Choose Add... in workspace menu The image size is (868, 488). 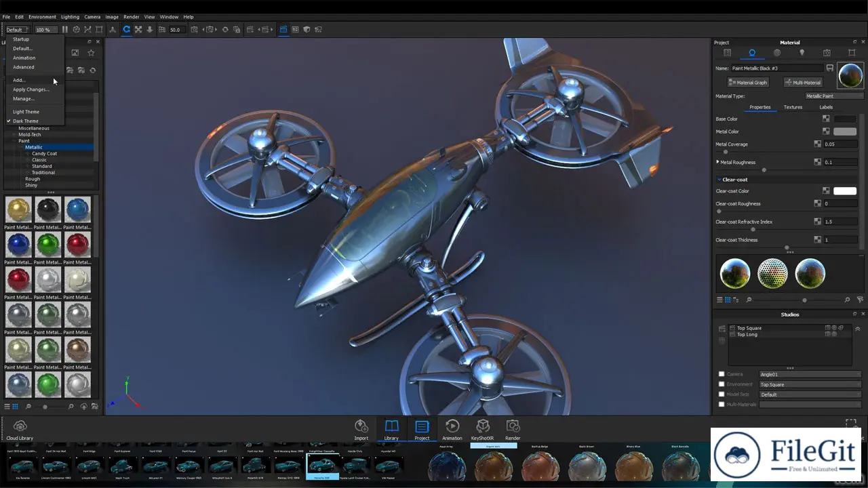pos(19,80)
